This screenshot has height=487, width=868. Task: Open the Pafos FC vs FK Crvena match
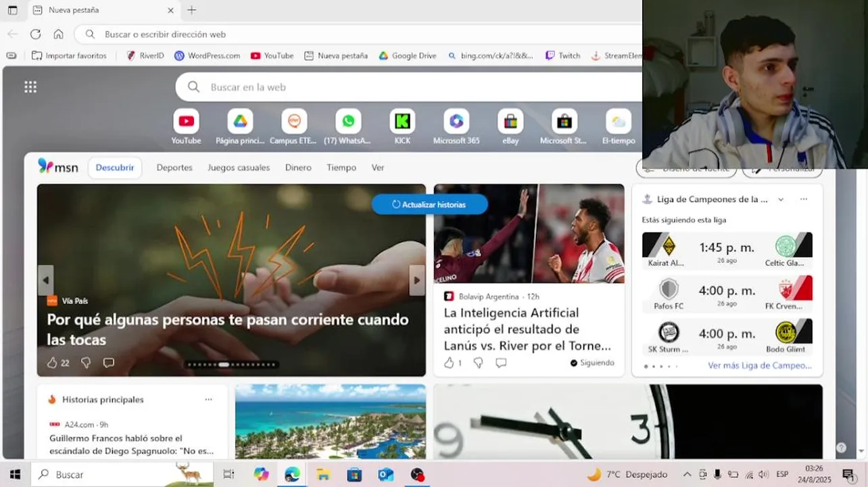coord(727,294)
